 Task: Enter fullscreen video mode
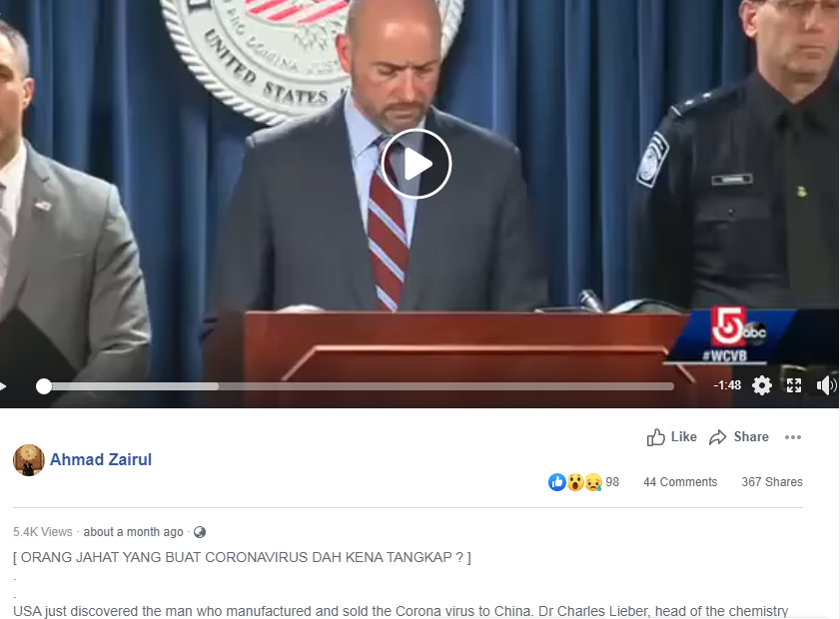point(794,385)
